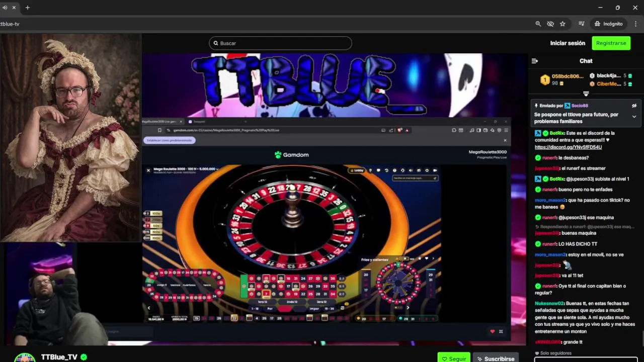
Task: Bet on red diamond
Action: point(284,309)
